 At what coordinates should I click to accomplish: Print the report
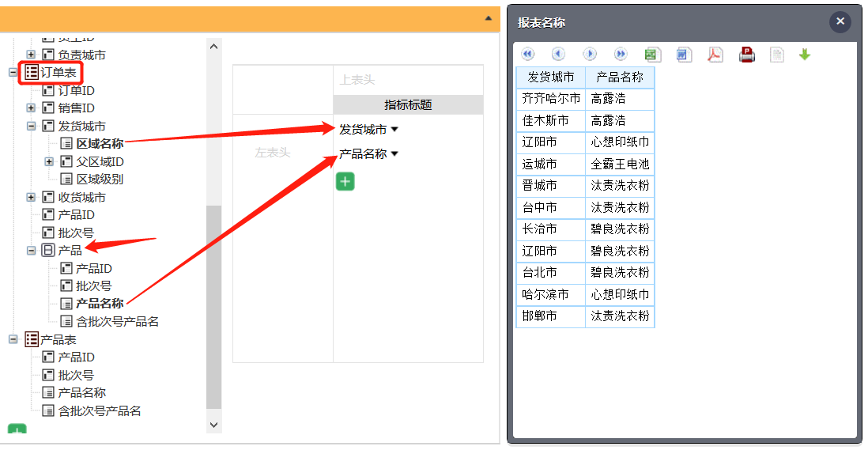[x=747, y=55]
